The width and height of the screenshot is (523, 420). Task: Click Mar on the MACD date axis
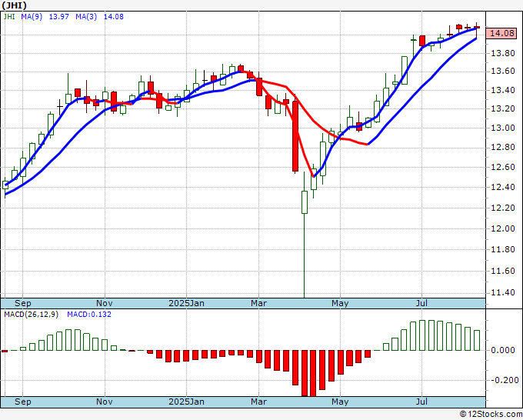(x=258, y=402)
